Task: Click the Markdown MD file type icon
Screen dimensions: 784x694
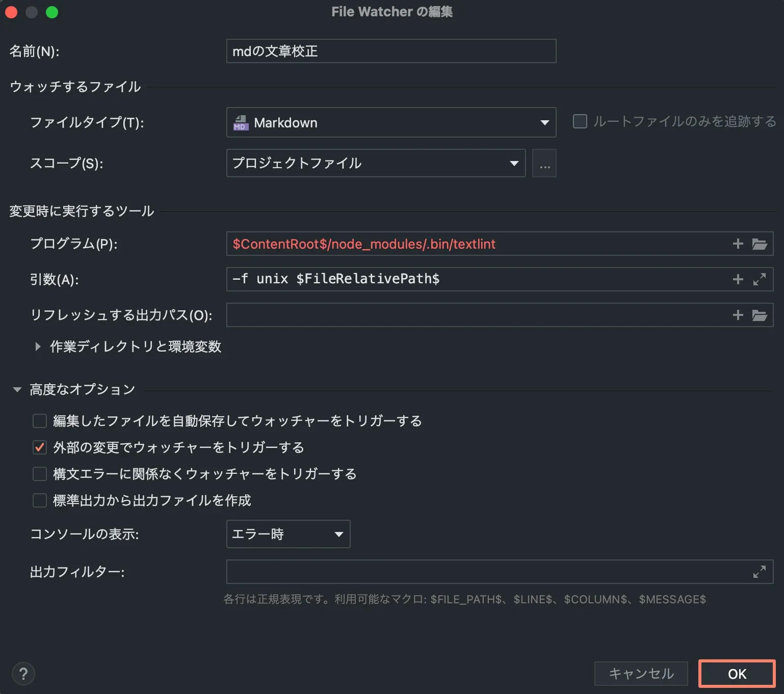Action: click(x=241, y=123)
